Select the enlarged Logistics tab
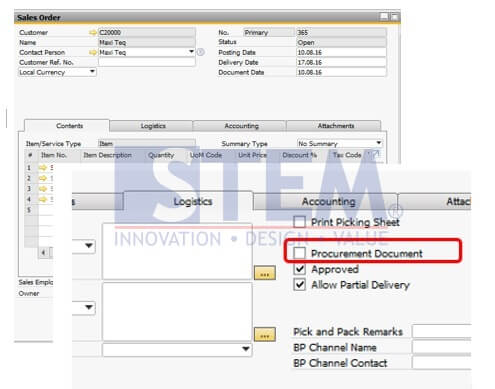 tap(193, 201)
